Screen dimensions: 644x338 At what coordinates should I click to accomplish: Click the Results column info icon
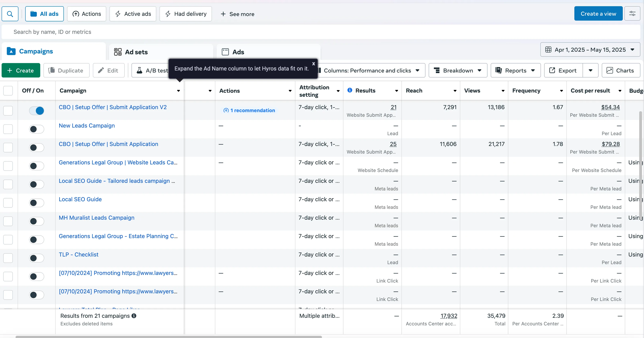[350, 90]
